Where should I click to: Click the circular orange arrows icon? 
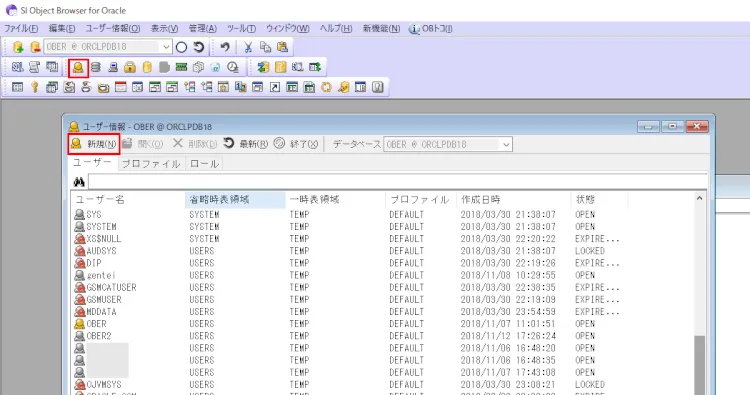click(326, 87)
